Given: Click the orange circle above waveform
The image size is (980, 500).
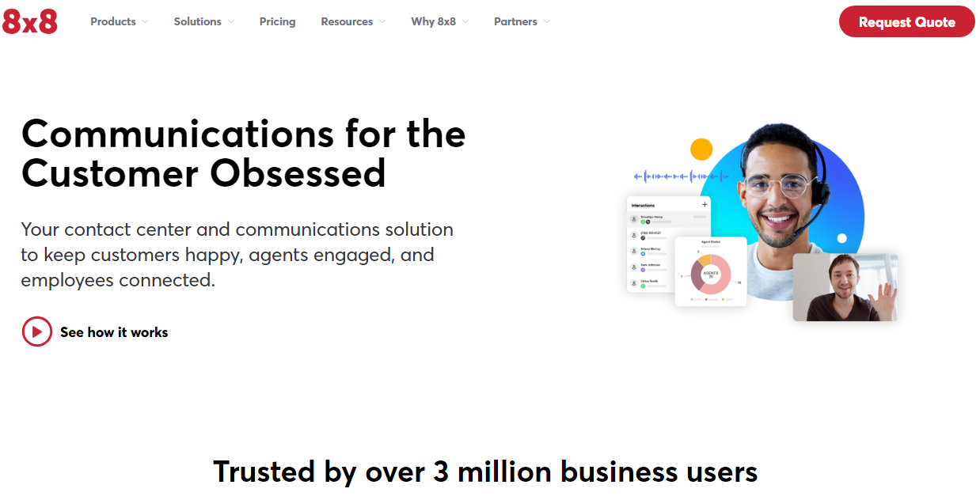Looking at the screenshot, I should 701,149.
